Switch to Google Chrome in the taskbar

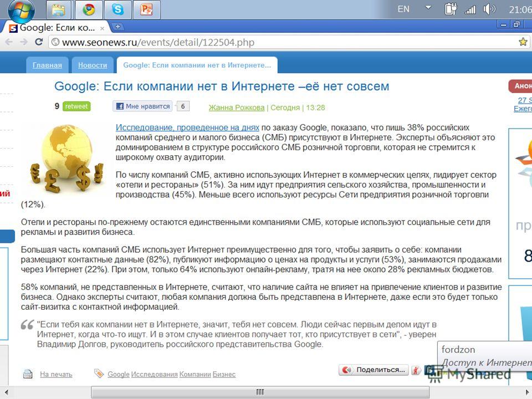click(89, 9)
